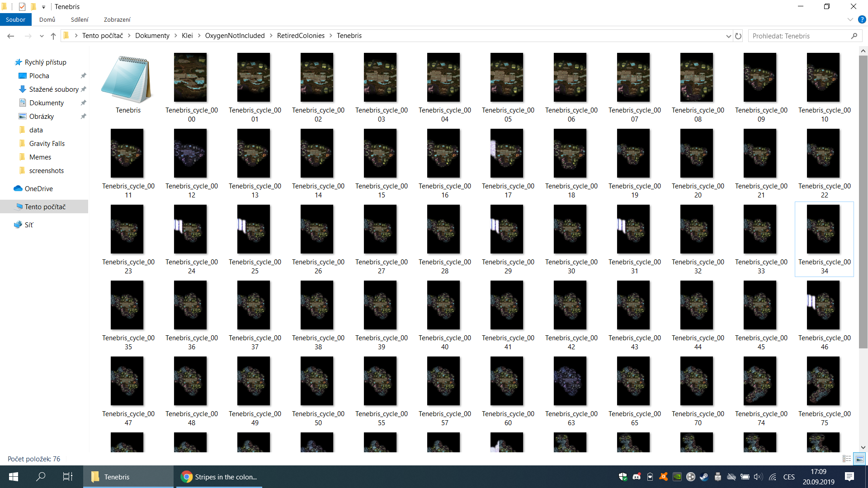Select Gravity Falls folder in Quick access

pos(47,144)
